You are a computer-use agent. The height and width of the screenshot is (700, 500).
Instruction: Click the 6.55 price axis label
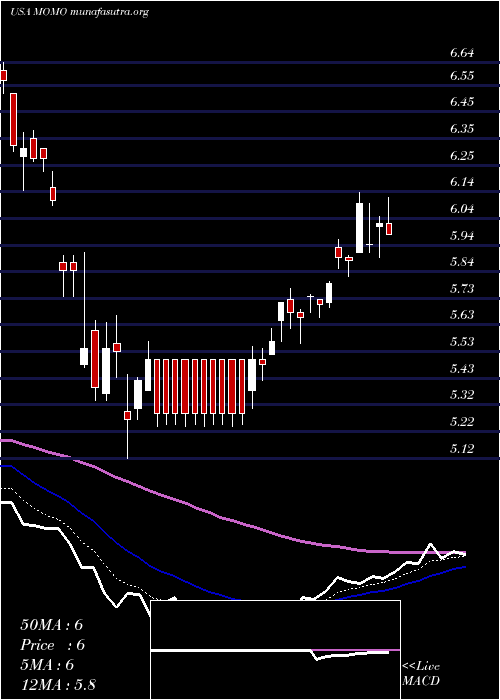462,76
